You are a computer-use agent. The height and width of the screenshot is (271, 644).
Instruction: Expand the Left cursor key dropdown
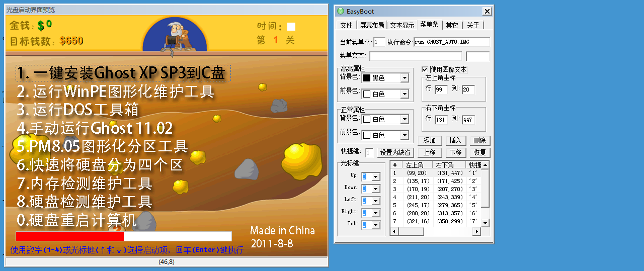coord(375,201)
